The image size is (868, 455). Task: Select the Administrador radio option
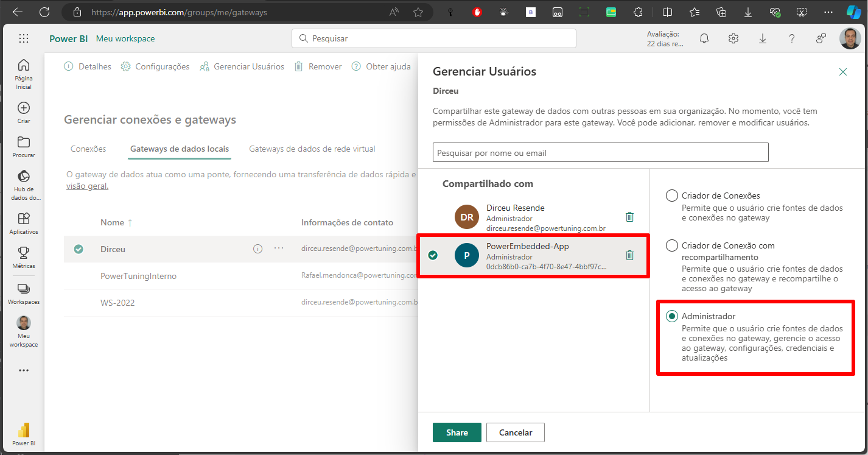(x=672, y=316)
